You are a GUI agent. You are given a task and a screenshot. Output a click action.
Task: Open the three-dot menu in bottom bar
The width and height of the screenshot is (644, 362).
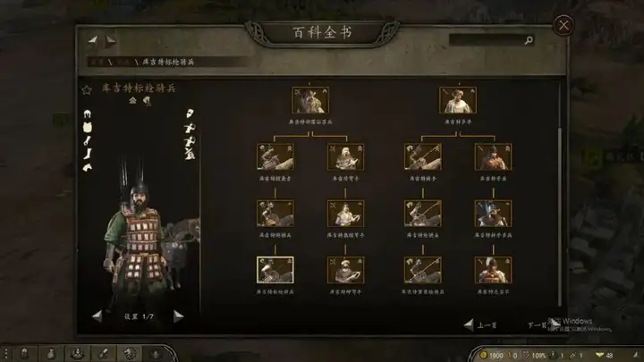[x=6, y=353]
